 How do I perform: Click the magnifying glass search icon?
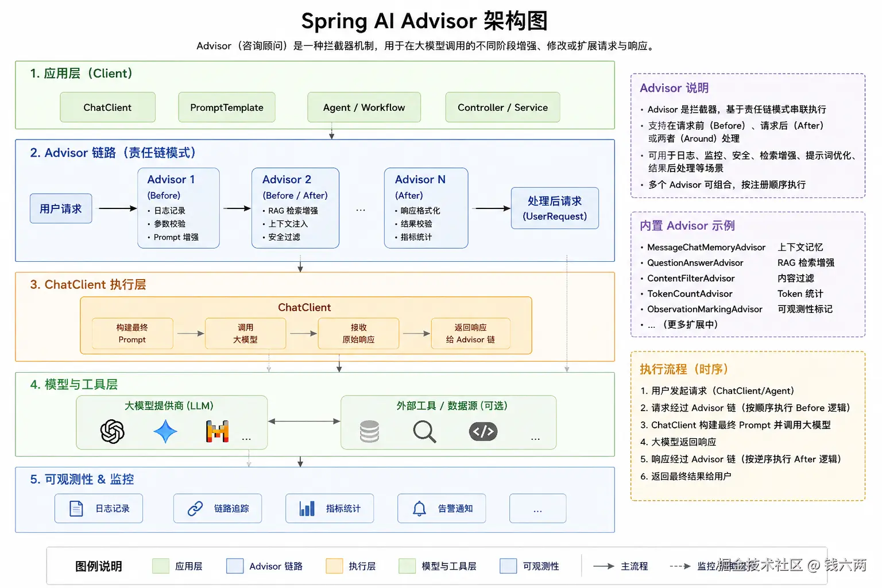(424, 431)
